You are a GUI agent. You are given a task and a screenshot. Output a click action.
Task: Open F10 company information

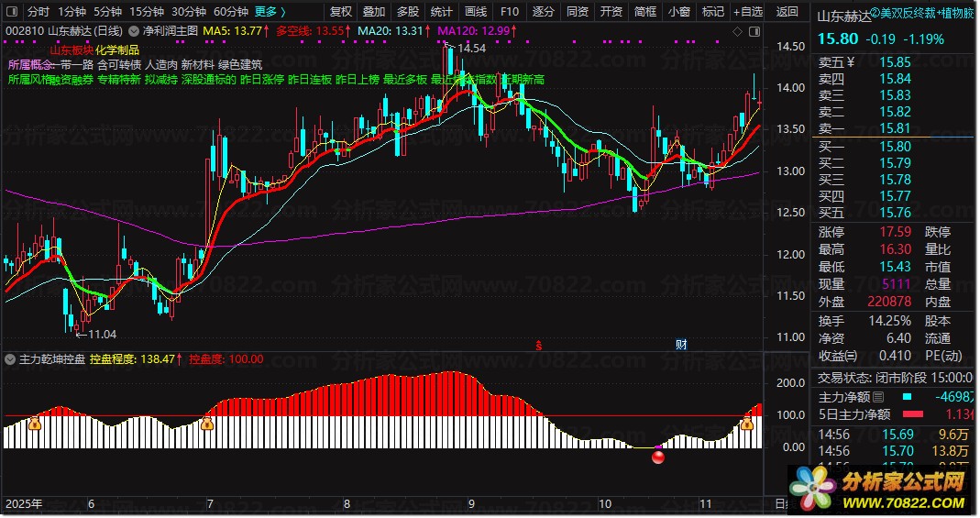(x=510, y=11)
